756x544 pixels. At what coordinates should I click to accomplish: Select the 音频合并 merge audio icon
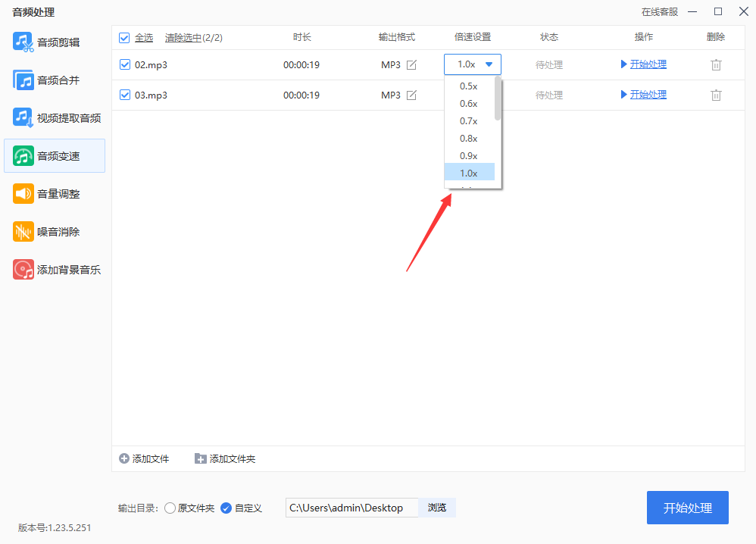23,80
